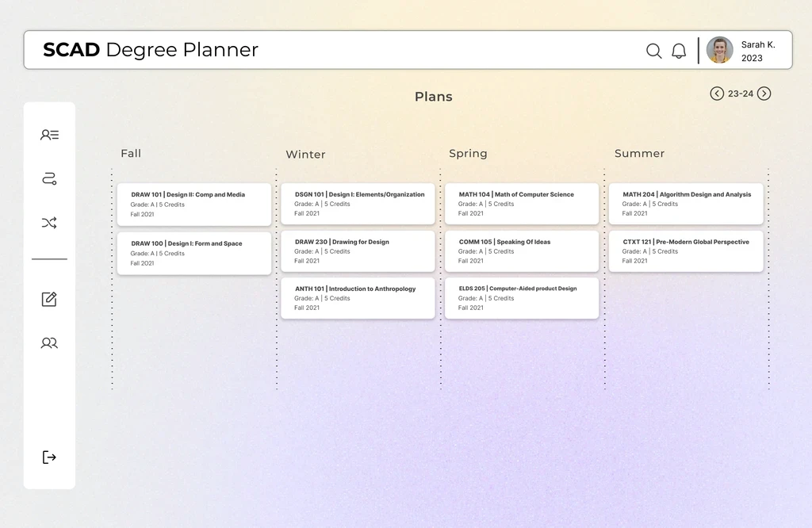Open the edit note sidebar icon
This screenshot has width=812, height=528.
click(49, 299)
